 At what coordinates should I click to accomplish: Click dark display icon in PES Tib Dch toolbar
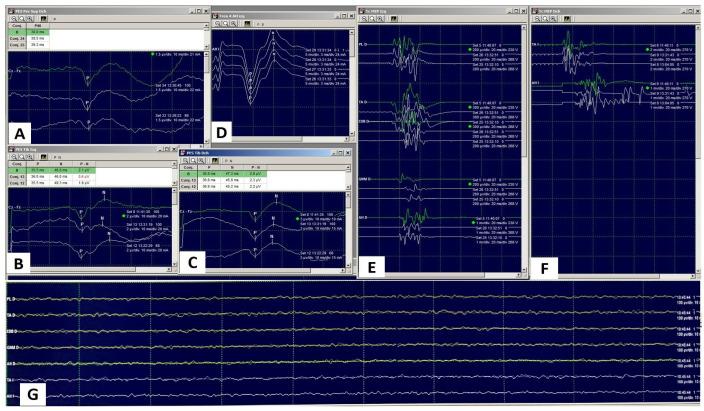click(215, 160)
